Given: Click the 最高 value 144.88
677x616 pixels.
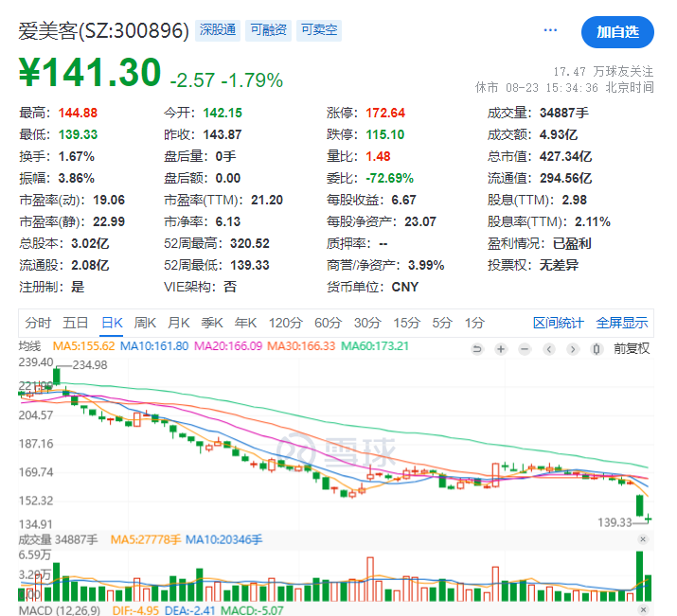Looking at the screenshot, I should tap(78, 113).
